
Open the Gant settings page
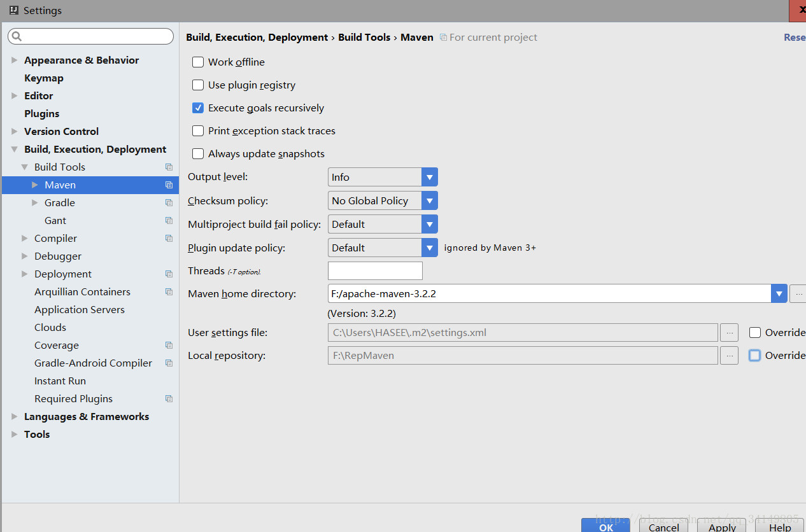click(x=55, y=220)
